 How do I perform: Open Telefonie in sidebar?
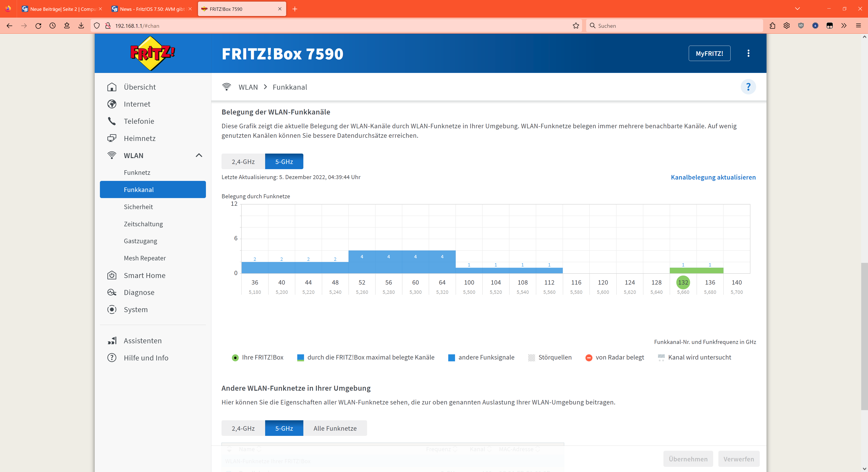coord(139,121)
